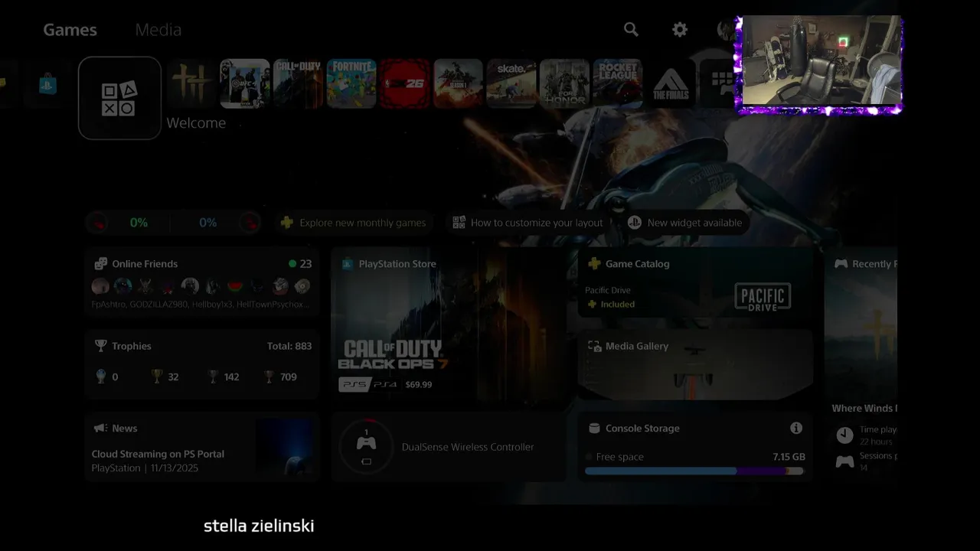The width and height of the screenshot is (980, 551).
Task: Launch the Season 1 game icon
Action: click(x=458, y=83)
